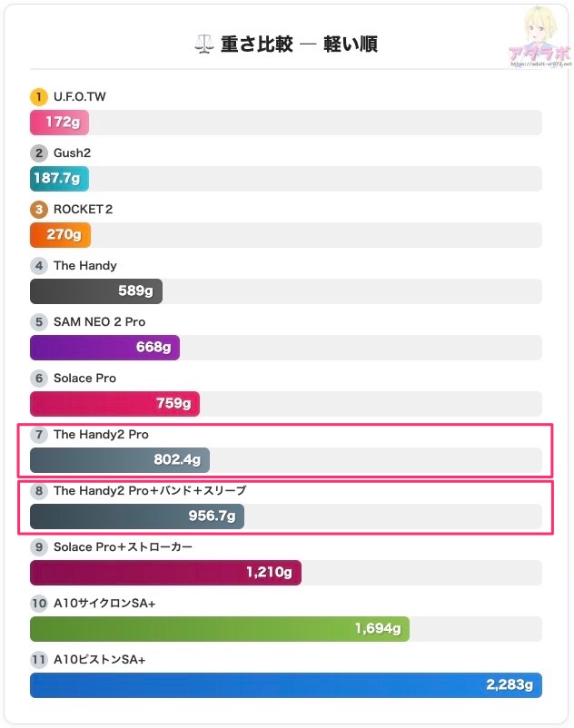Click the 重さ比較 — 軽い順 heading
Viewport: 574px width, 728px height.
(299, 44)
